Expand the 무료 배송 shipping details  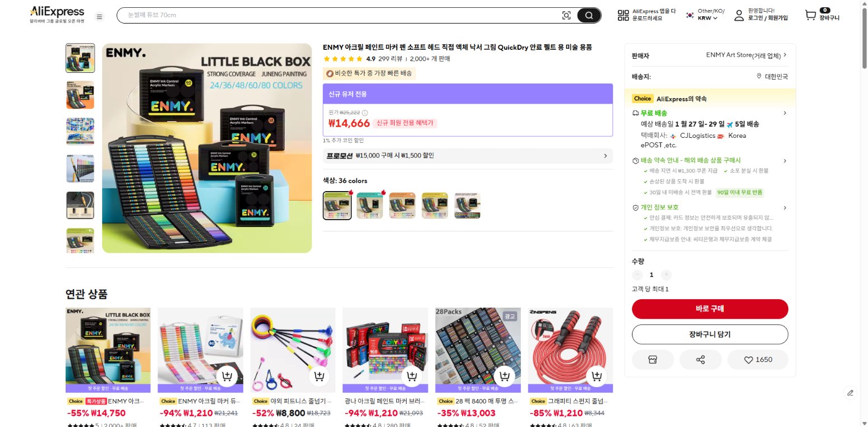coord(709,113)
